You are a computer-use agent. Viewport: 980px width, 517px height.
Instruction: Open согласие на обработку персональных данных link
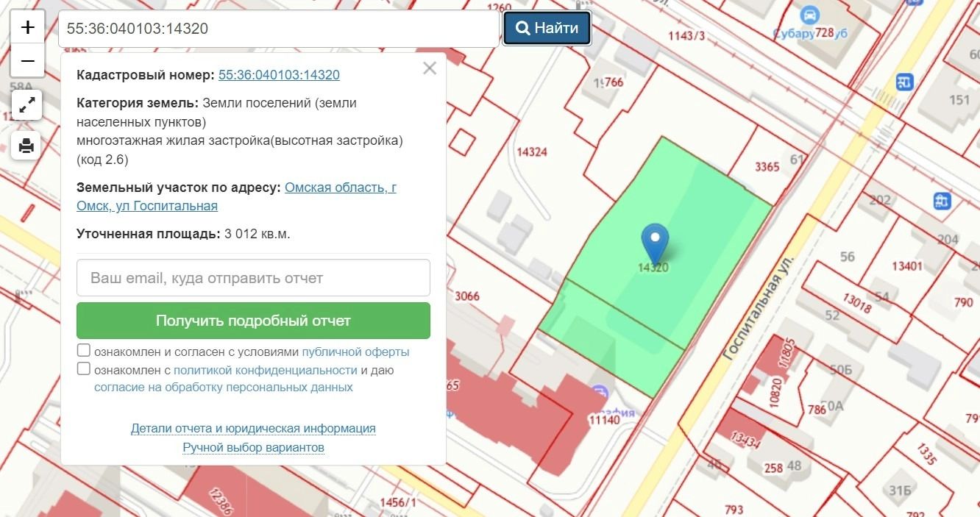[224, 387]
